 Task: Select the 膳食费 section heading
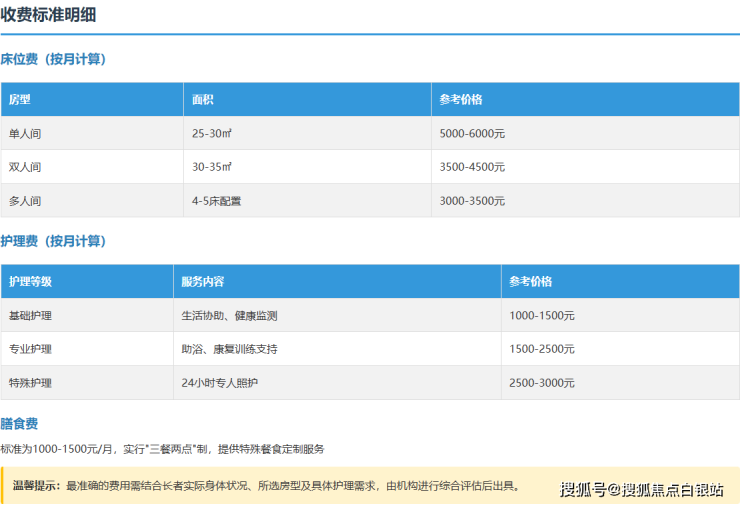pos(20,424)
